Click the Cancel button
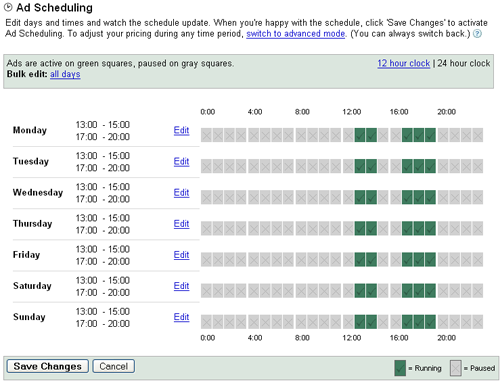Screen dimensions: 500x383 click(x=114, y=366)
